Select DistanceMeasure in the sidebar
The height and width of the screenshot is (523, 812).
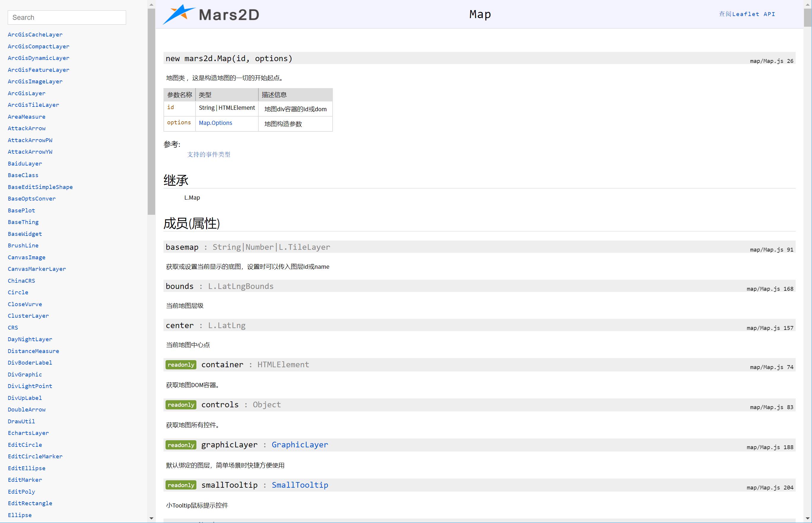coord(33,351)
